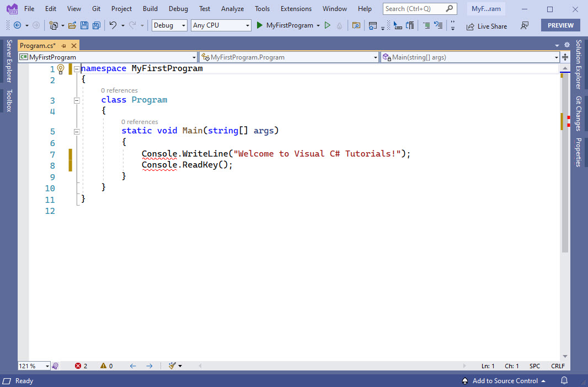
Task: Click the PREVIEW button
Action: tap(560, 25)
